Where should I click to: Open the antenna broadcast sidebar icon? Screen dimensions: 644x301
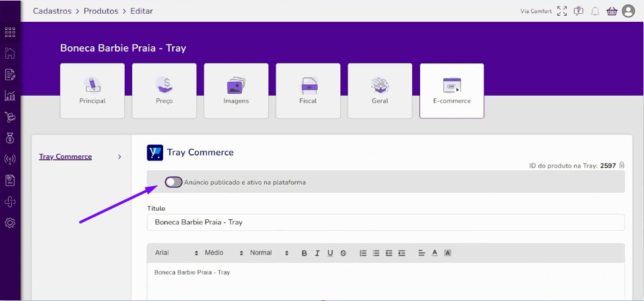point(10,159)
